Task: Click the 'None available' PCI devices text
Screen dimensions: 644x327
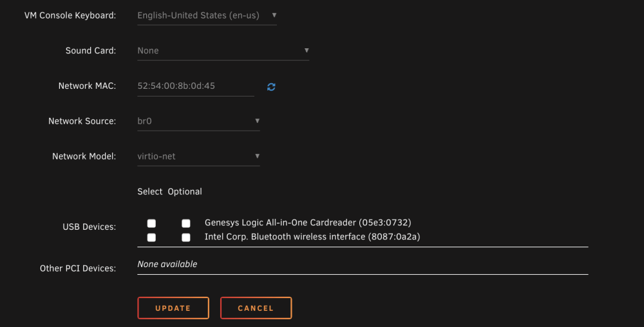Action: [167, 264]
